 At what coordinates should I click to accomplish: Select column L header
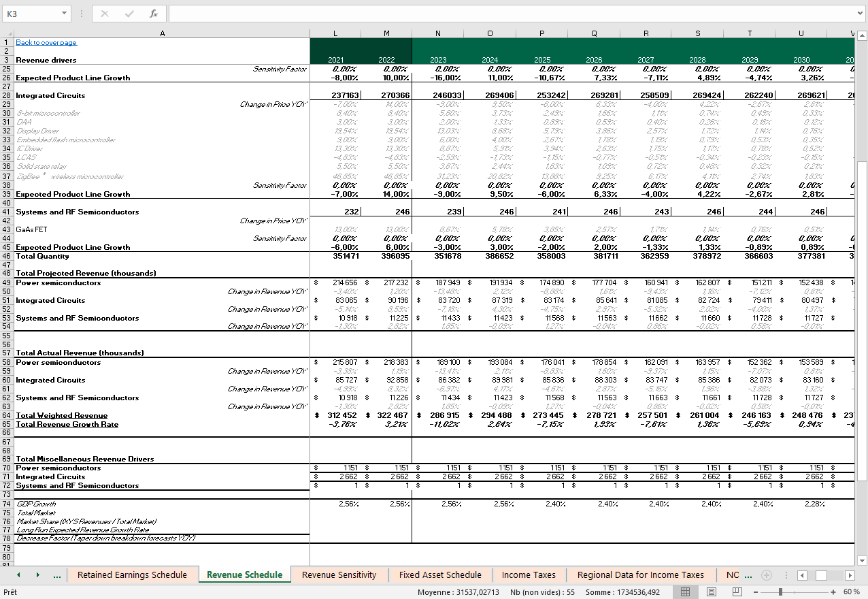coord(335,33)
